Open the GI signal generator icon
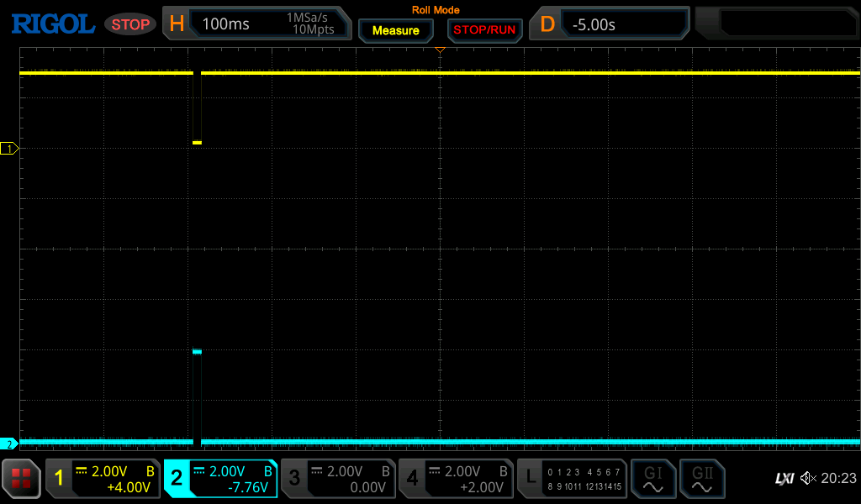The image size is (861, 504). click(x=652, y=479)
